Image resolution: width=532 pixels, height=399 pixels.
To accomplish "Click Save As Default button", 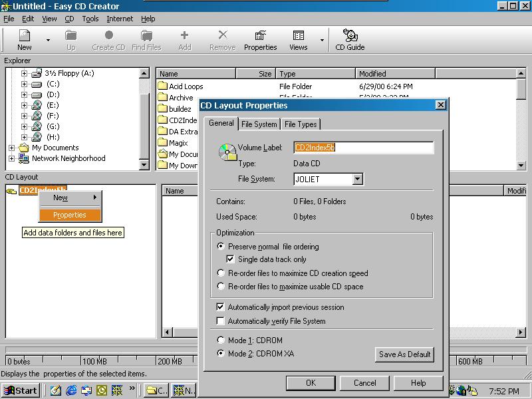I will 404,354.
